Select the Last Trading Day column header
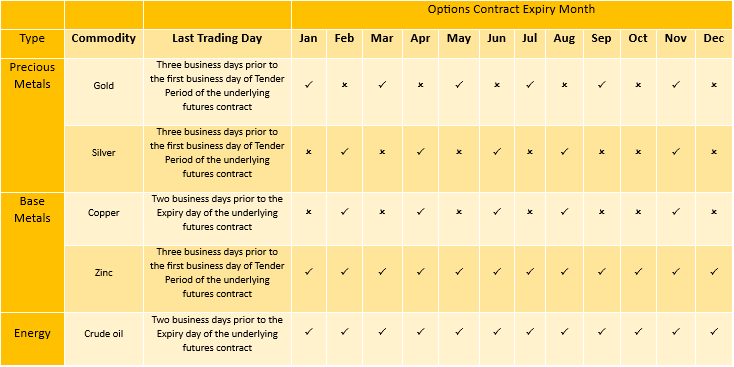Image resolution: width=734 pixels, height=367 pixels. click(x=217, y=38)
